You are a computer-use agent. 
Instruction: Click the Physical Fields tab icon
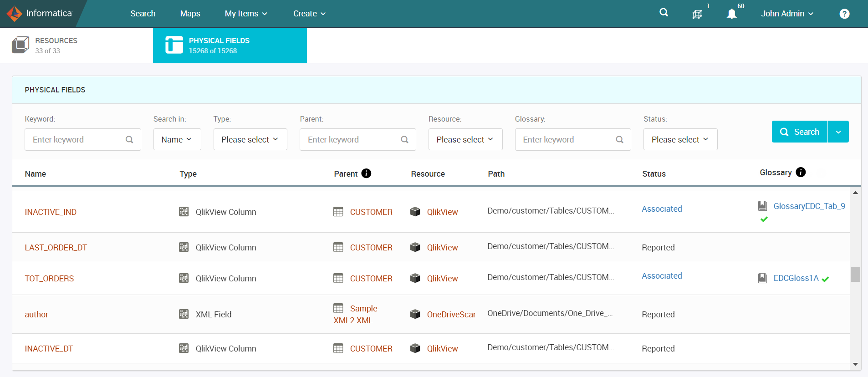pos(174,45)
